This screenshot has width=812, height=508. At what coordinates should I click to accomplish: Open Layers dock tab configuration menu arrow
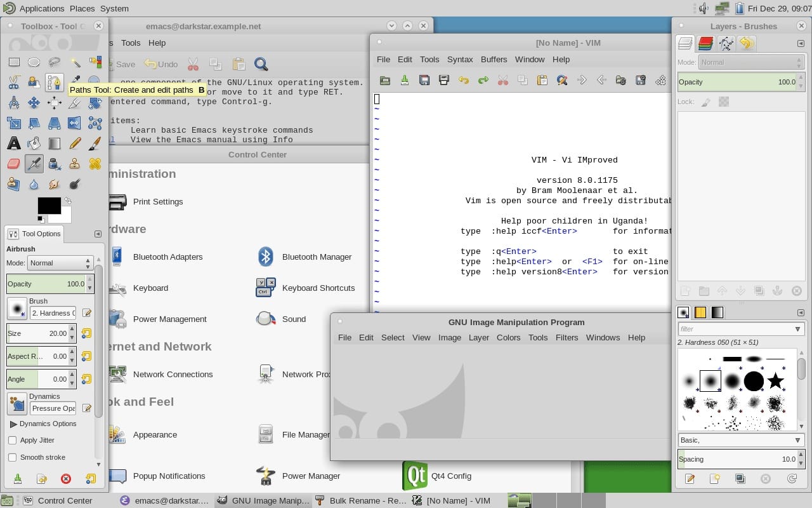point(801,43)
